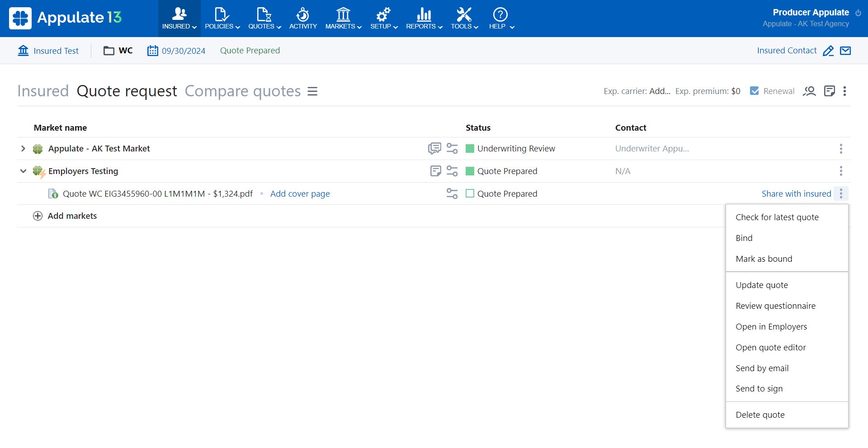Check the box beside the PDF quote's Quote Prepared status
This screenshot has width=868, height=448.
pyautogui.click(x=470, y=193)
